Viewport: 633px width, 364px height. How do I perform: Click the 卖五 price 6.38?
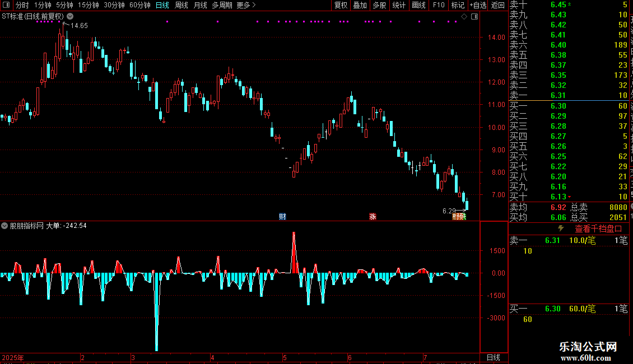click(558, 55)
